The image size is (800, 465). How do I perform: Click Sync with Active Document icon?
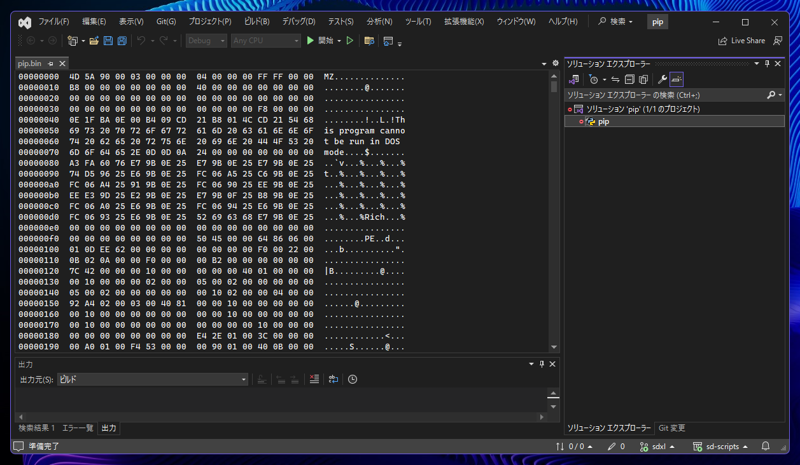coord(615,79)
